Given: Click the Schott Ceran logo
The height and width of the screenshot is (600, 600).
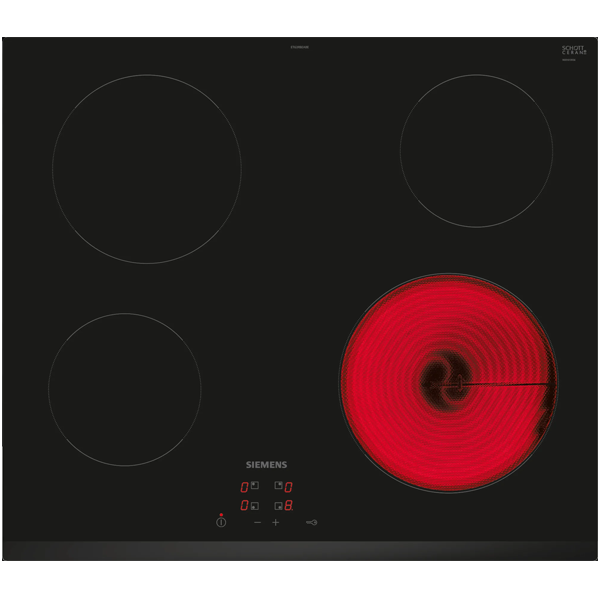Looking at the screenshot, I should coord(572,50).
